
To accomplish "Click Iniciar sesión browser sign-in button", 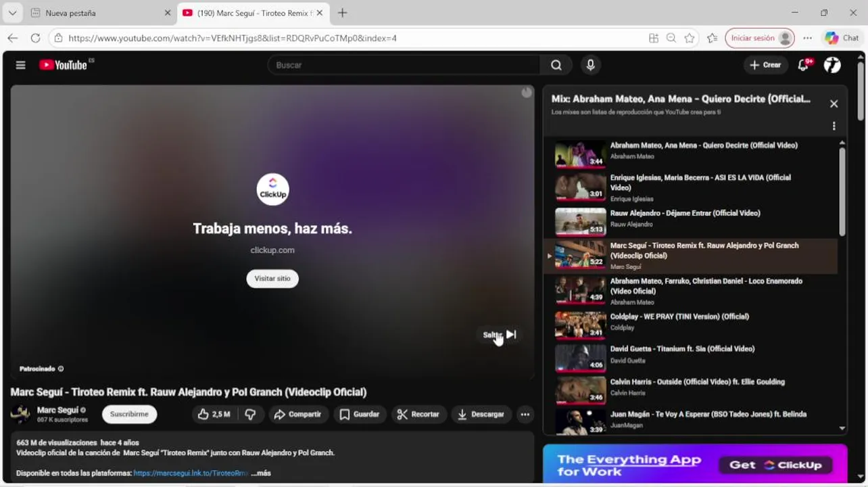I will tap(760, 38).
